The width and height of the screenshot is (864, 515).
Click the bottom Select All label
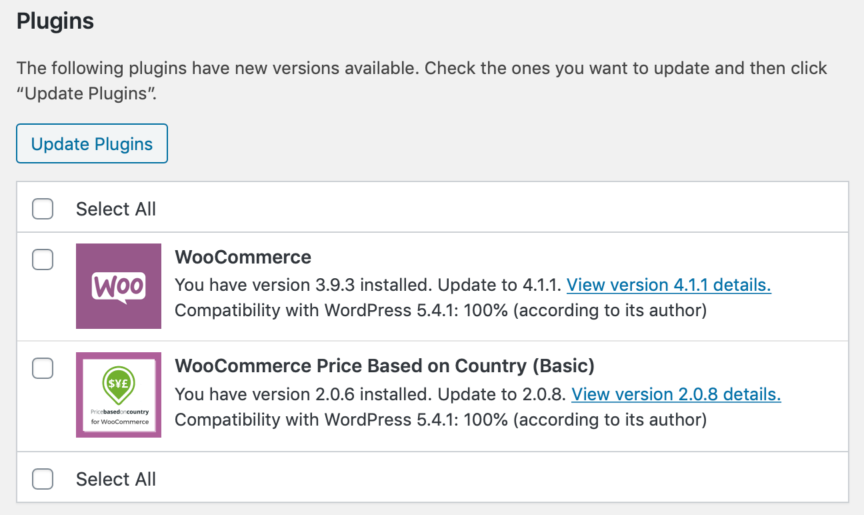coord(116,479)
